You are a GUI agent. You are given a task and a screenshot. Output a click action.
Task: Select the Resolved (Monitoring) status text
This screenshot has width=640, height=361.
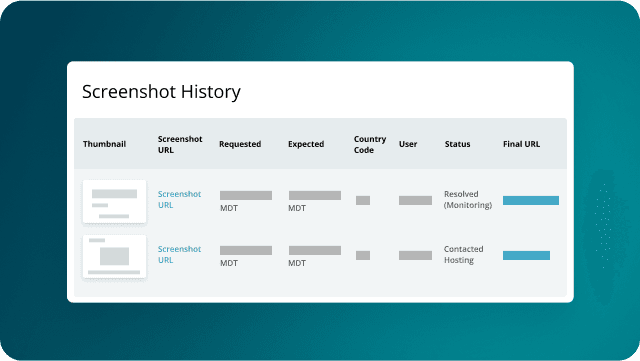click(x=468, y=199)
